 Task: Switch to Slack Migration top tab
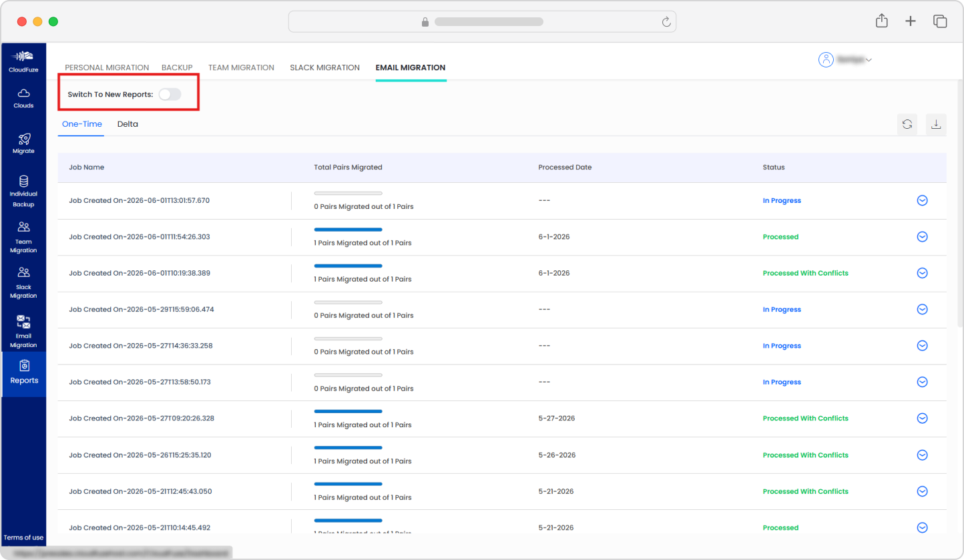324,67
